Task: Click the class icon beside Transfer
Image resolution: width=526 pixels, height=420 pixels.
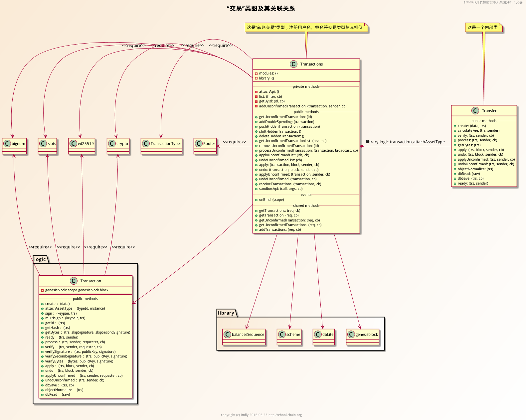Action: click(475, 111)
